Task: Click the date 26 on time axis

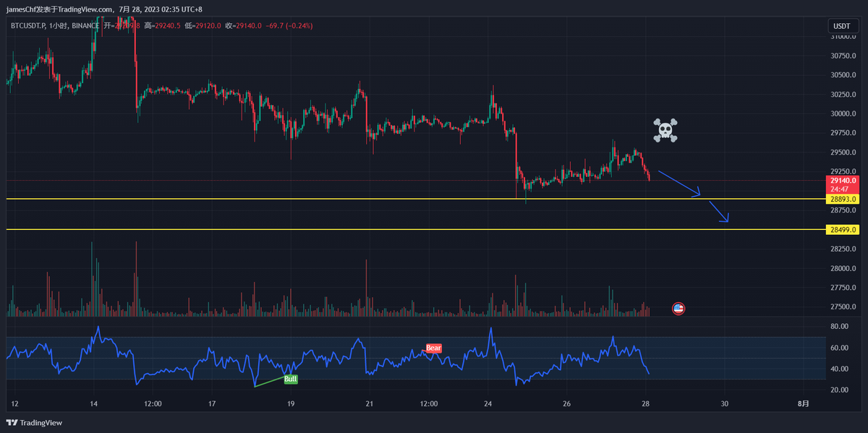Action: click(566, 404)
